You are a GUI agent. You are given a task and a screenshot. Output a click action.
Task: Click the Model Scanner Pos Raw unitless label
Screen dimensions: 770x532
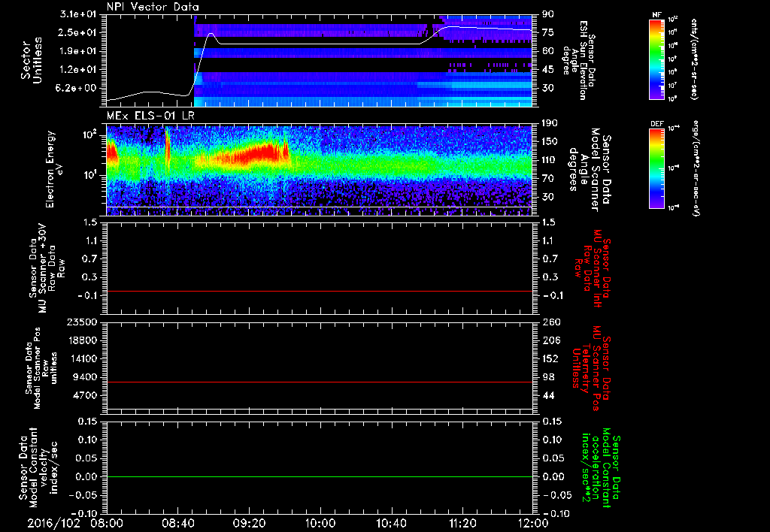pos(42,368)
